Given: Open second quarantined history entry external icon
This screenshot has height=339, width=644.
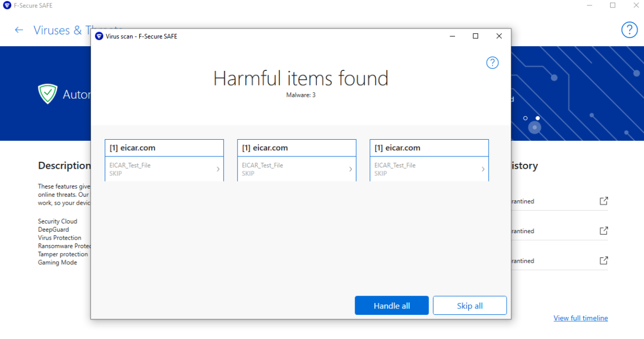Looking at the screenshot, I should click(x=603, y=230).
